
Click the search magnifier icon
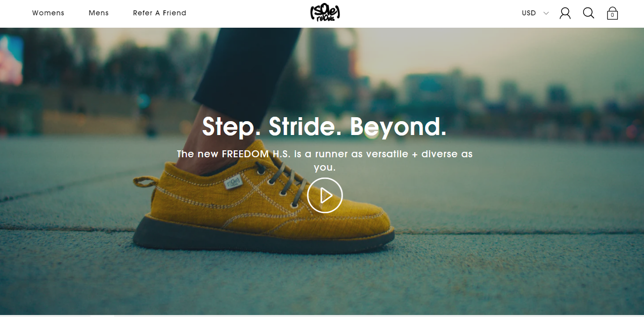coord(589,13)
